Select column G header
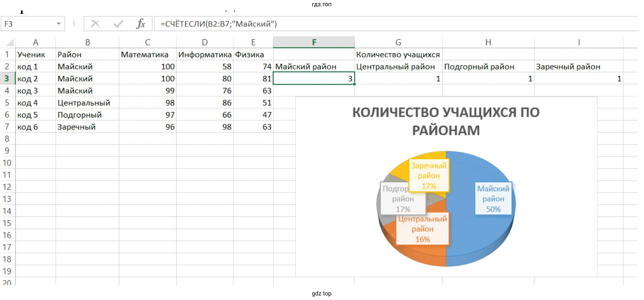644x300 pixels. [x=398, y=42]
